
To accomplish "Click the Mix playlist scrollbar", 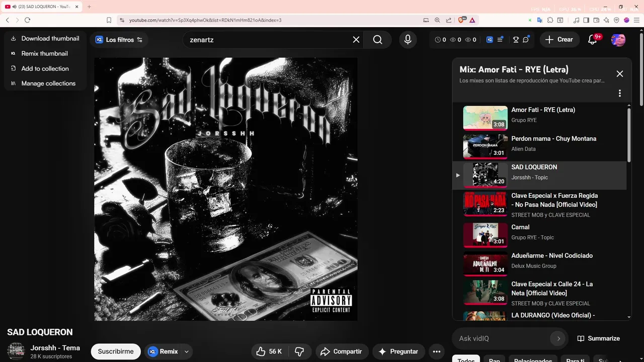I will pos(629,134).
